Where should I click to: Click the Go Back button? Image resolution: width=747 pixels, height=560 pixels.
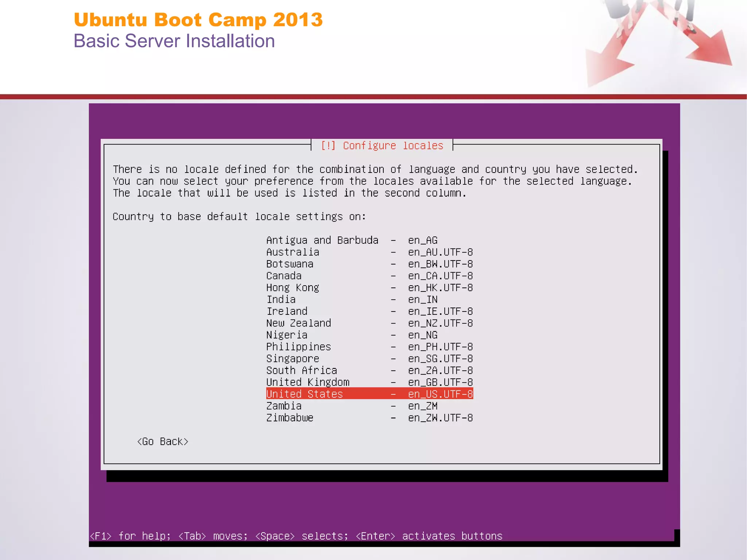[x=163, y=442]
